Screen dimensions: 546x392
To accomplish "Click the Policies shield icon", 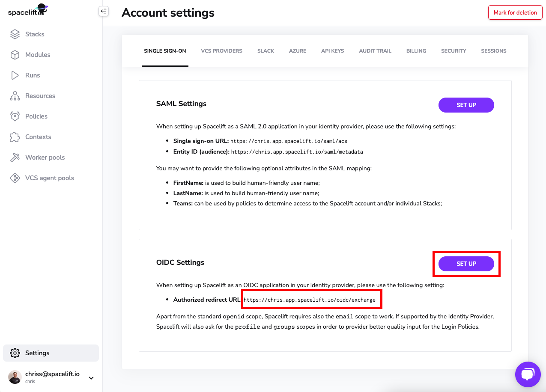I will point(15,116).
